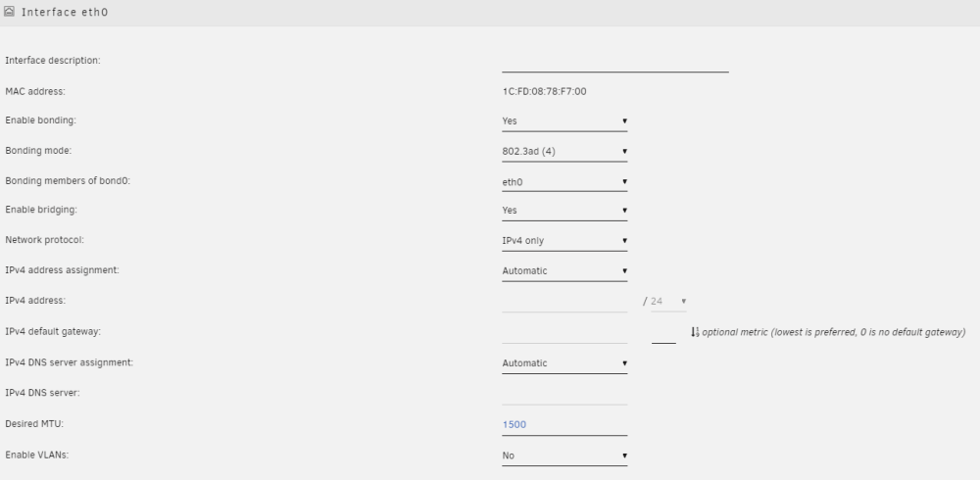The width and height of the screenshot is (980, 480).
Task: Click the IPv4 address input field
Action: coord(564,302)
